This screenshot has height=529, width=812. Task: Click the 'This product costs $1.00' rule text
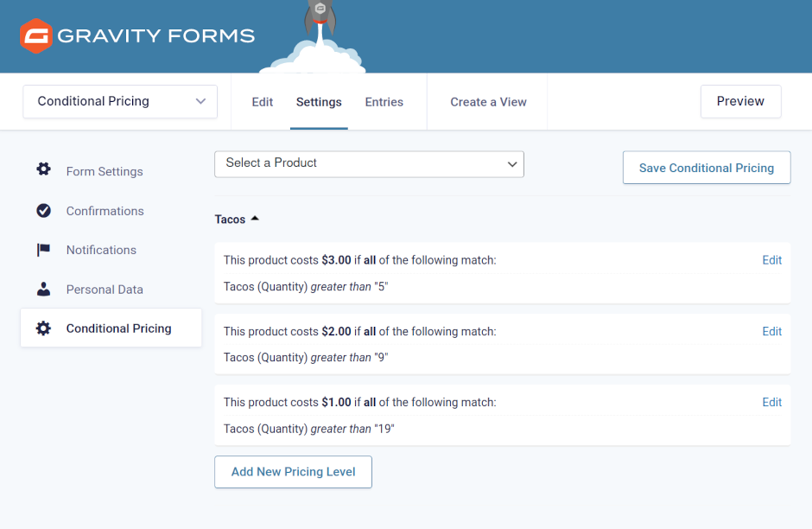coord(360,402)
